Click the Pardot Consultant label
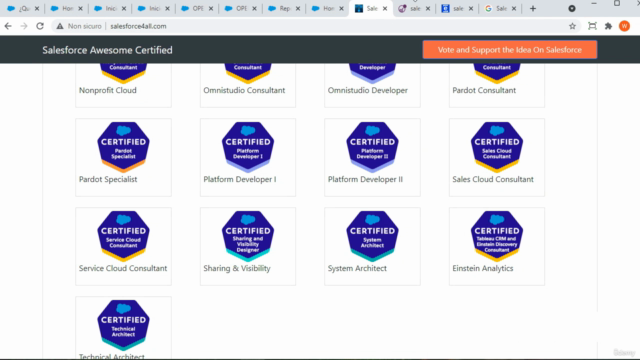Viewport: 640px width, 360px height. click(x=484, y=90)
